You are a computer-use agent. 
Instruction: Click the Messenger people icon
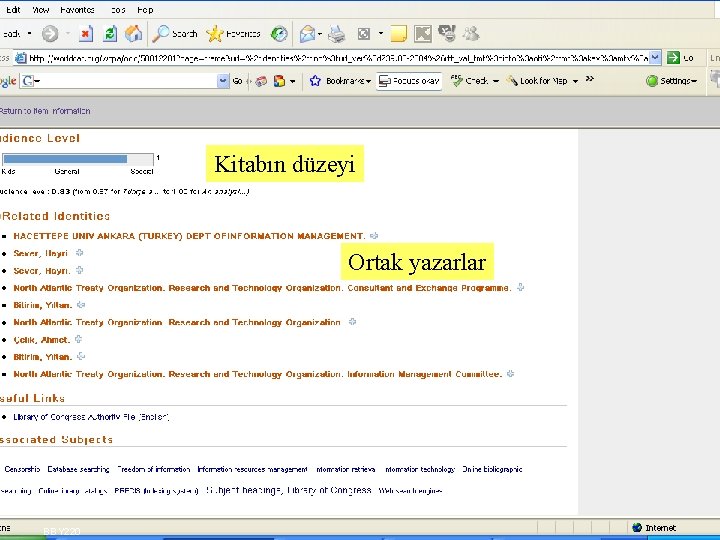tap(471, 34)
